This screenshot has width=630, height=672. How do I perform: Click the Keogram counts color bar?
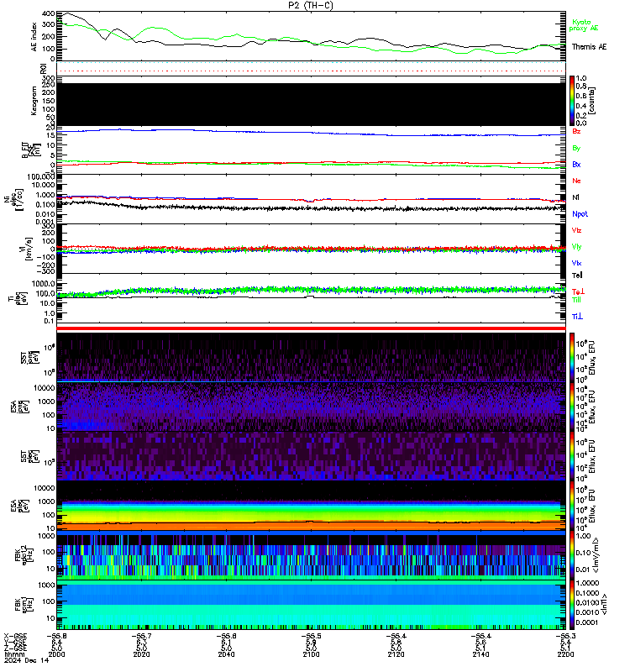click(572, 101)
